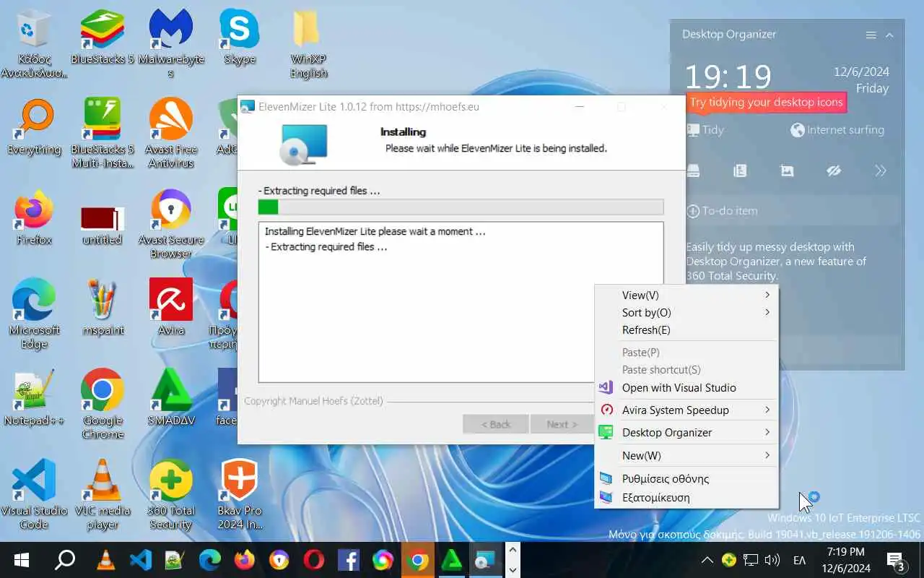Open the Skype desktop shortcut
The image size is (924, 578).
click(x=240, y=38)
